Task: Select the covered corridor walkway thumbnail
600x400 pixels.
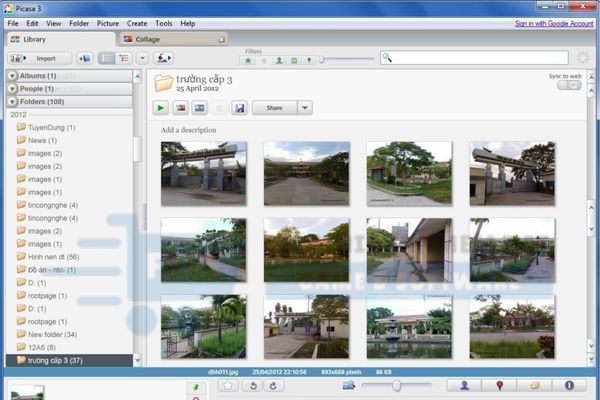Action: pos(409,250)
